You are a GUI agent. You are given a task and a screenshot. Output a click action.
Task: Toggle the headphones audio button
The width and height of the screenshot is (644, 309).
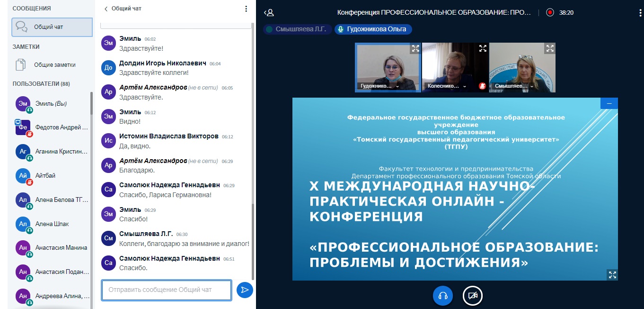click(443, 296)
